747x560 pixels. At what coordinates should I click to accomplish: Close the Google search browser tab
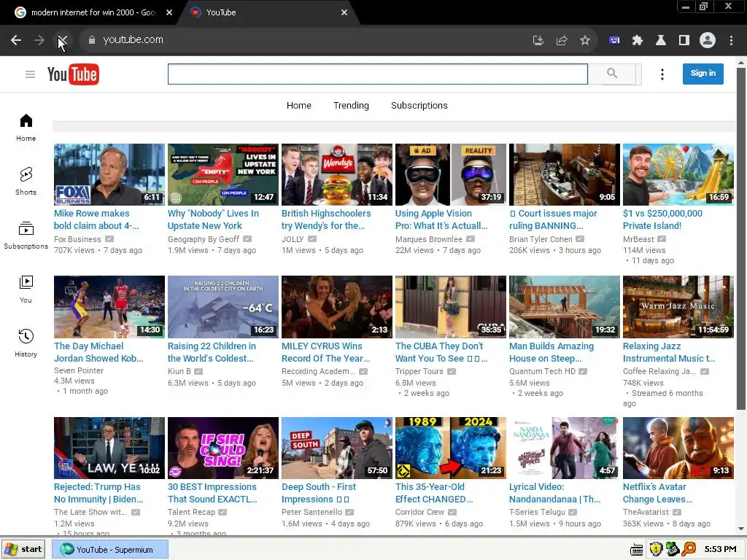[x=169, y=12]
